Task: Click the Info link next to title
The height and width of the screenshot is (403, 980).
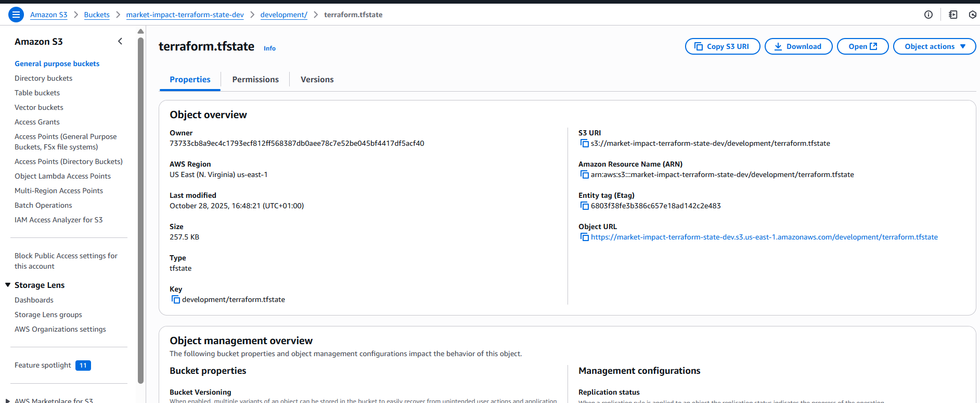Action: [269, 48]
